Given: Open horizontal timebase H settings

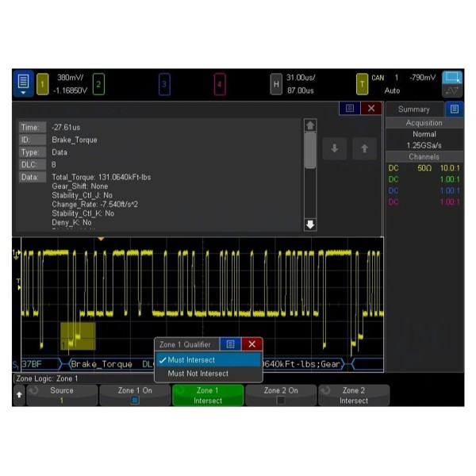Looking at the screenshot, I should 276,83.
